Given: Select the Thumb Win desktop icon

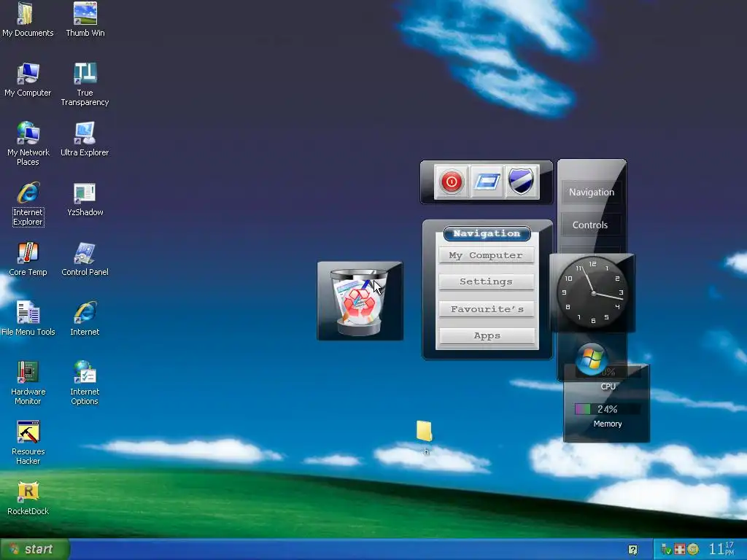Looking at the screenshot, I should point(85,20).
